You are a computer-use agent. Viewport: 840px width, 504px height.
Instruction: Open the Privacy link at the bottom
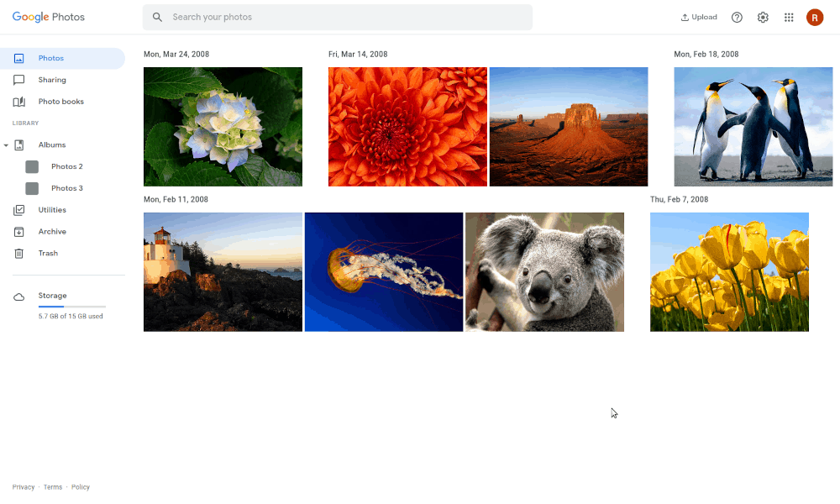(23, 486)
